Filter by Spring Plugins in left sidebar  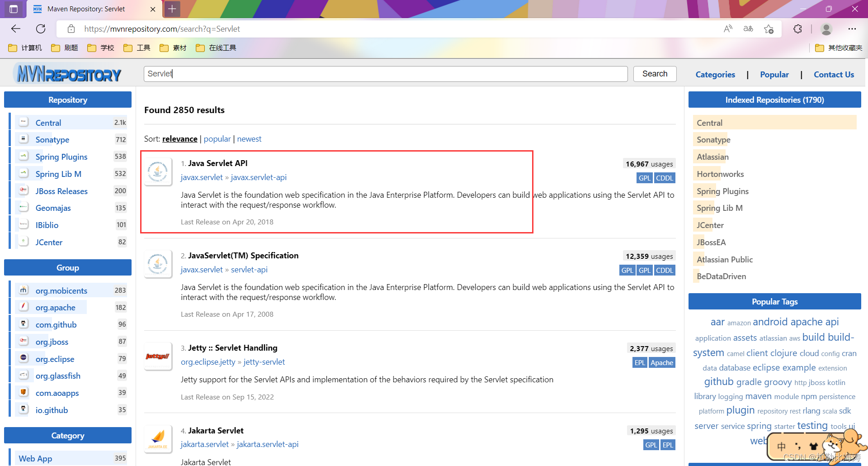(61, 157)
